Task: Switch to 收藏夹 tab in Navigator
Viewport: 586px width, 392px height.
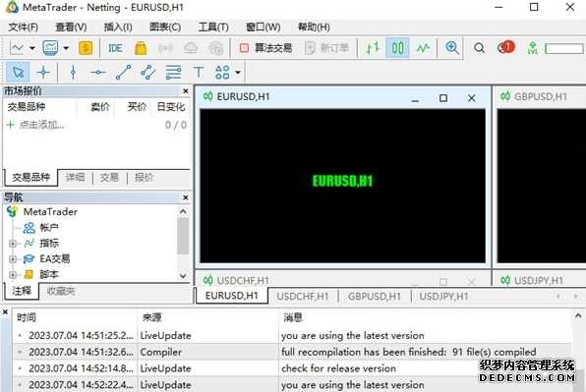Action: tap(61, 291)
